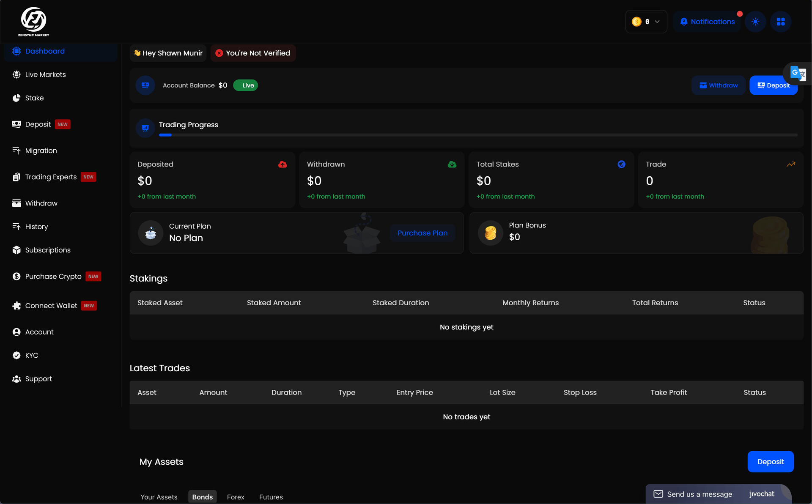812x504 pixels.
Task: Toggle the Live balance indicator
Action: (245, 85)
